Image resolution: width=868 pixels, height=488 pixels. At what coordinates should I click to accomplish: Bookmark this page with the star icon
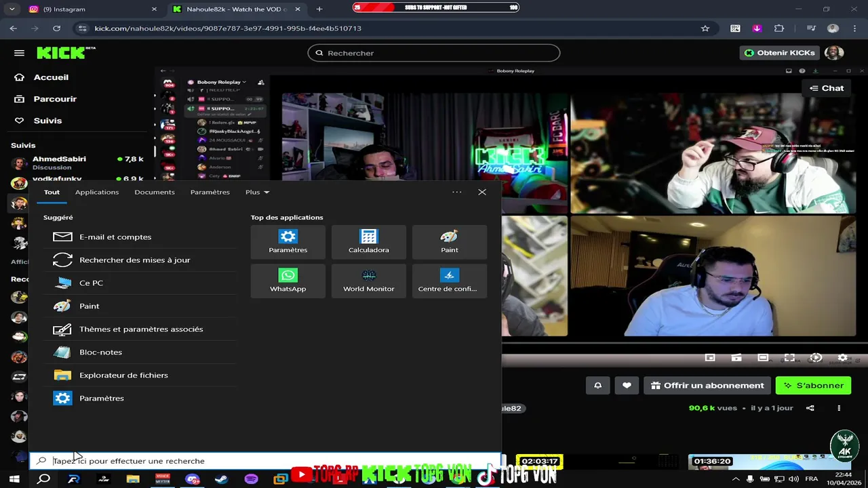click(705, 28)
